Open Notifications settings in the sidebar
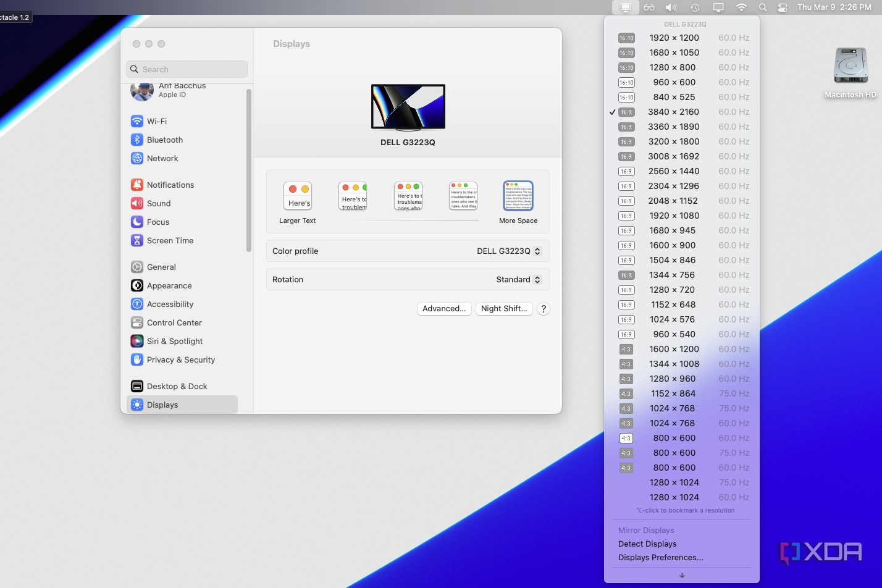882x588 pixels. click(170, 184)
